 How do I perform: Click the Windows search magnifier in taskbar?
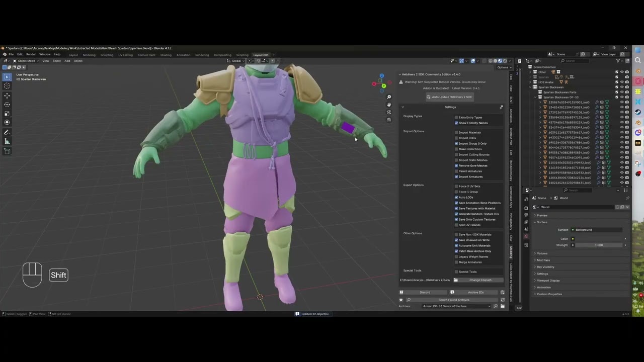638,60
